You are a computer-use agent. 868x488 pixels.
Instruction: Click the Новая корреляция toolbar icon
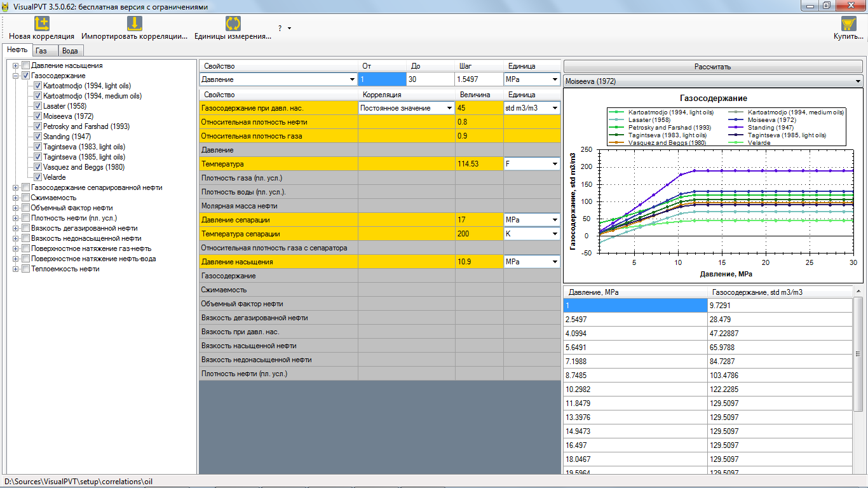click(41, 24)
